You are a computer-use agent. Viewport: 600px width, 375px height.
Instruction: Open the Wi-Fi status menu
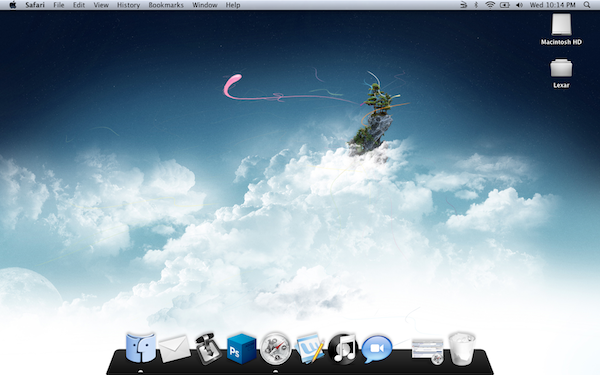click(490, 5)
